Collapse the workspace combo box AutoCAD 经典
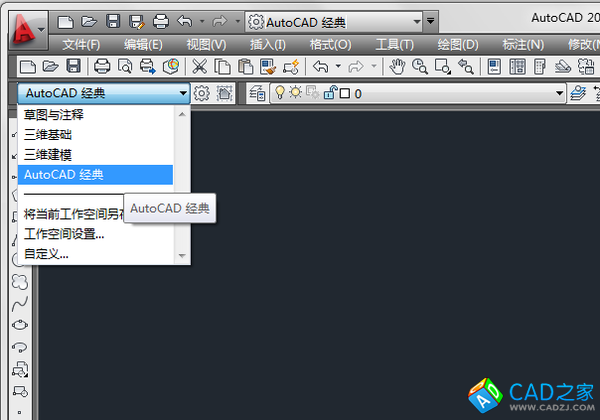600x420 pixels. pyautogui.click(x=104, y=93)
